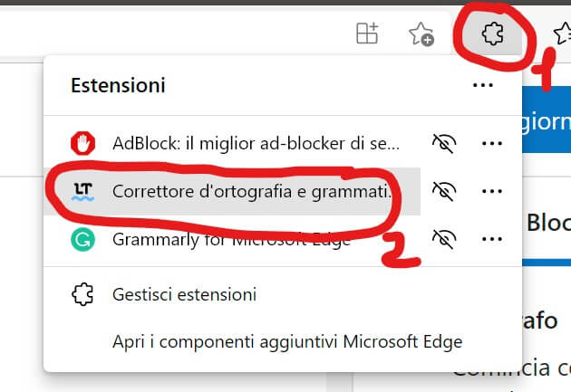Click the red AdBlock stop-hand icon

click(x=83, y=143)
